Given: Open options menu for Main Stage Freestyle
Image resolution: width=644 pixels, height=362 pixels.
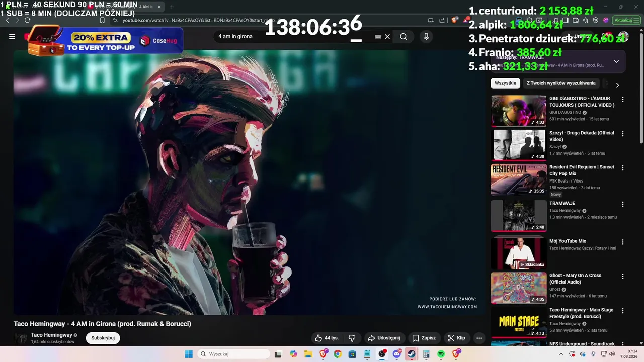Looking at the screenshot, I should pos(623,311).
